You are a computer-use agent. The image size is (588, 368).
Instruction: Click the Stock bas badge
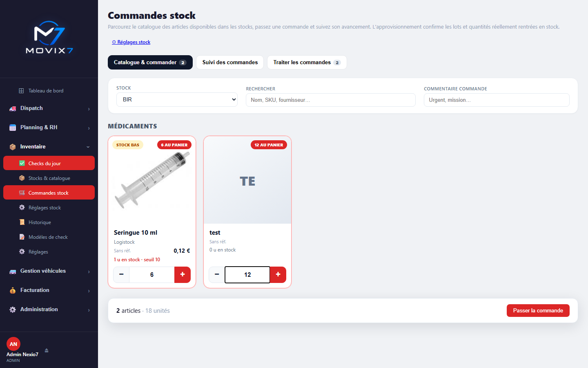(x=128, y=145)
